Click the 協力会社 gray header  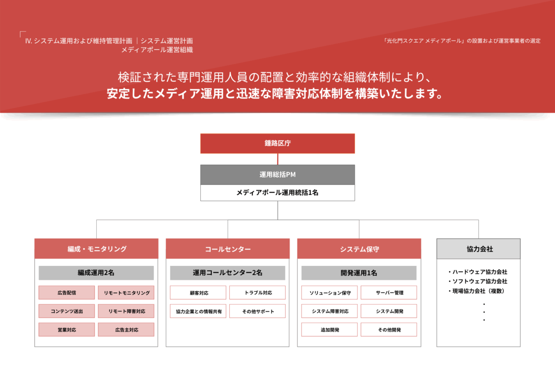click(x=479, y=249)
